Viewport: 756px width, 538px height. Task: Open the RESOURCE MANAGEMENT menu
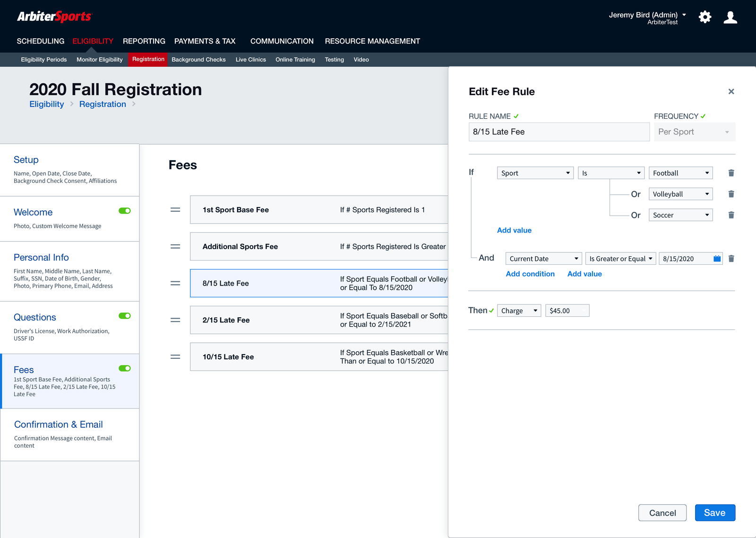372,41
